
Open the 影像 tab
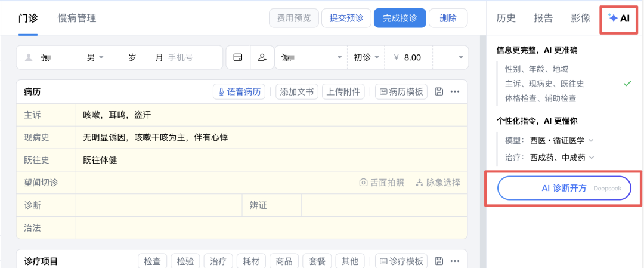[581, 18]
